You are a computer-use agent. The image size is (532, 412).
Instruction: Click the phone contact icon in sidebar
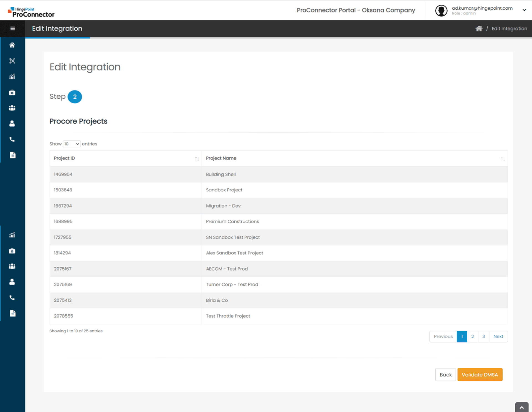[12, 139]
